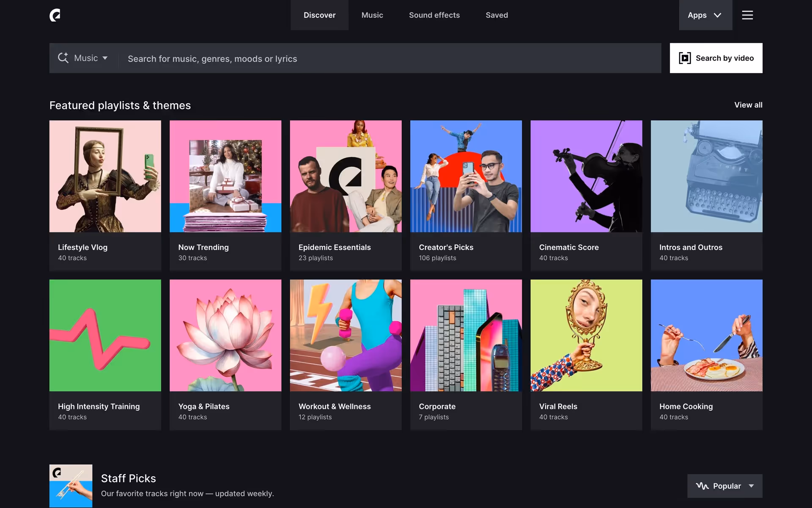Screen dimensions: 812x508
Task: Open the Home Cooking playlist cover
Action: (706, 335)
